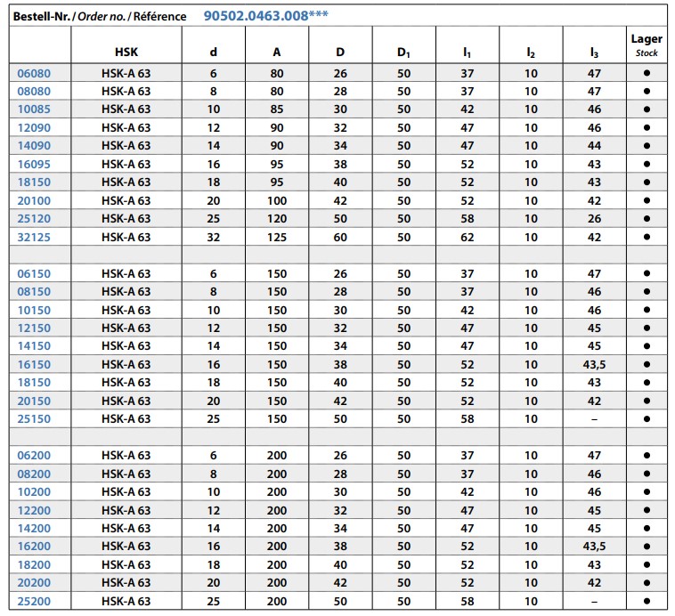Click the D₁ column header

(403, 53)
